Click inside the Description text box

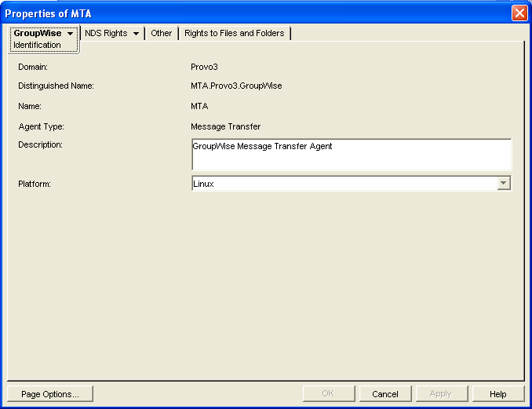tap(352, 155)
